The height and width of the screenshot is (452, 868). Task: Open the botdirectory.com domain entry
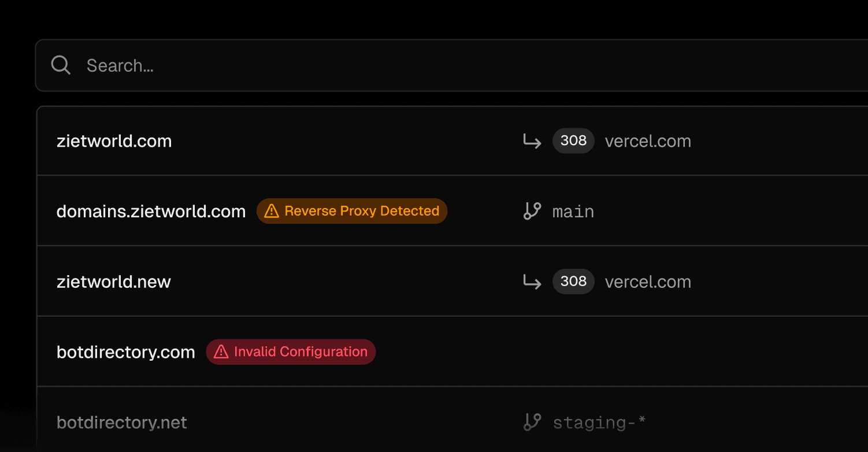pos(125,352)
